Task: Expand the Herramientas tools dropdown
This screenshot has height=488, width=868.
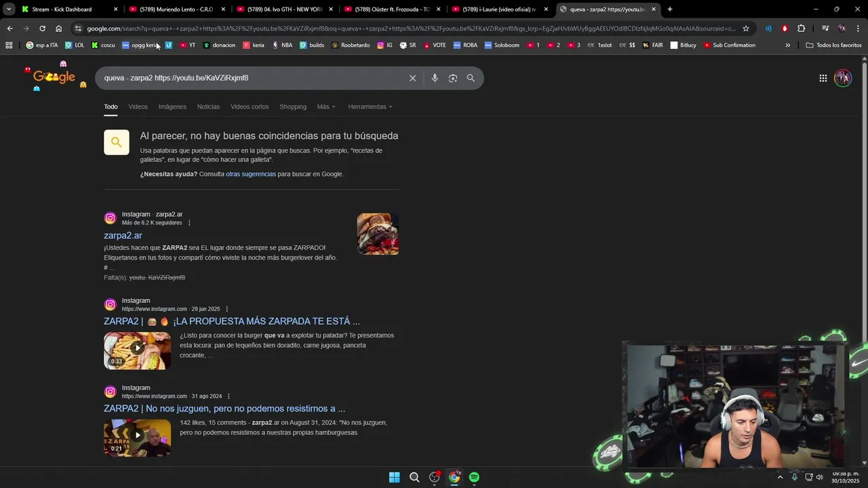Action: tap(370, 106)
